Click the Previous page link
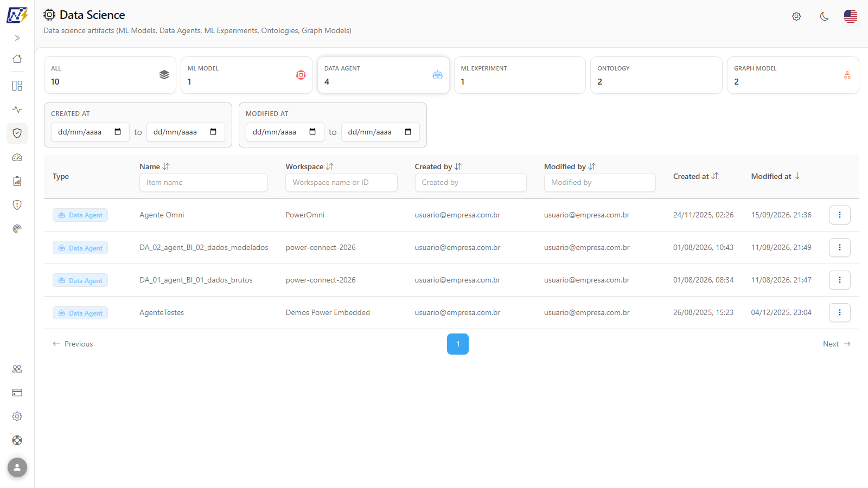The width and height of the screenshot is (868, 488). (73, 344)
